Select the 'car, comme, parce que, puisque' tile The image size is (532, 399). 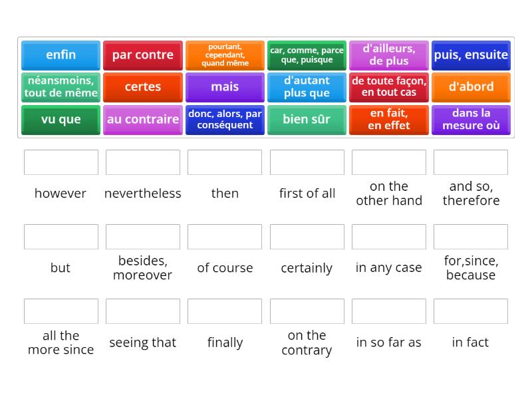click(307, 55)
